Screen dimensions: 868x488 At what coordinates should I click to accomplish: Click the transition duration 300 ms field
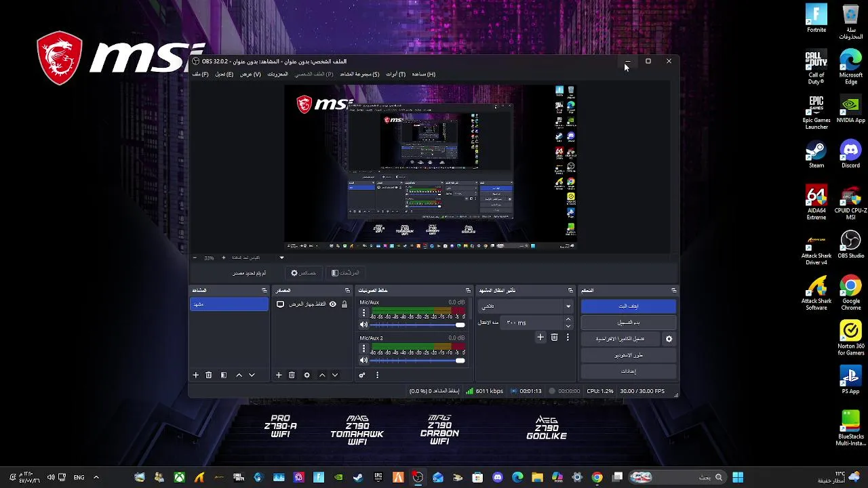coord(532,323)
